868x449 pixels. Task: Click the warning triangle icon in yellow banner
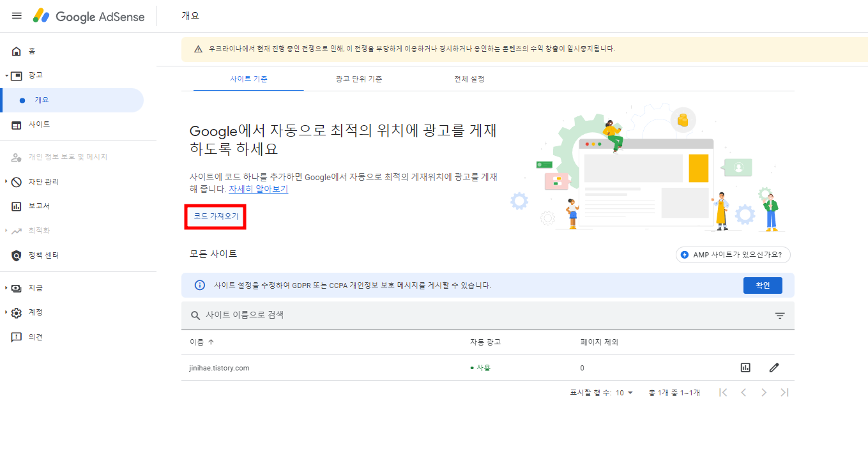click(198, 49)
